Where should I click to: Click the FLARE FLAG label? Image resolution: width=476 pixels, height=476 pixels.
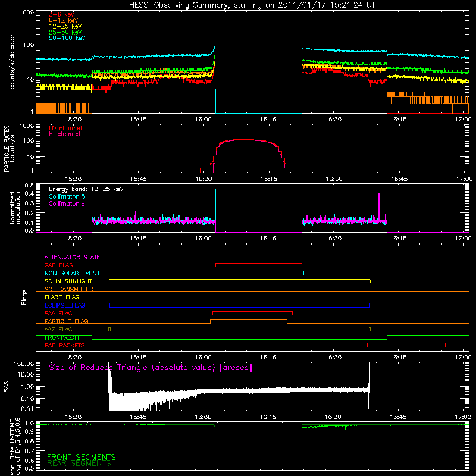(62, 297)
